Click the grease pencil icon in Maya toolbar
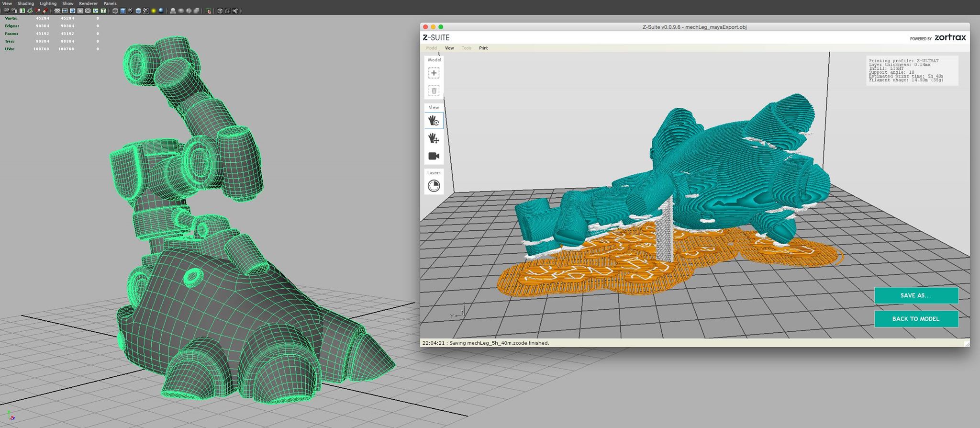Screen dimensions: 980x428 (45, 11)
